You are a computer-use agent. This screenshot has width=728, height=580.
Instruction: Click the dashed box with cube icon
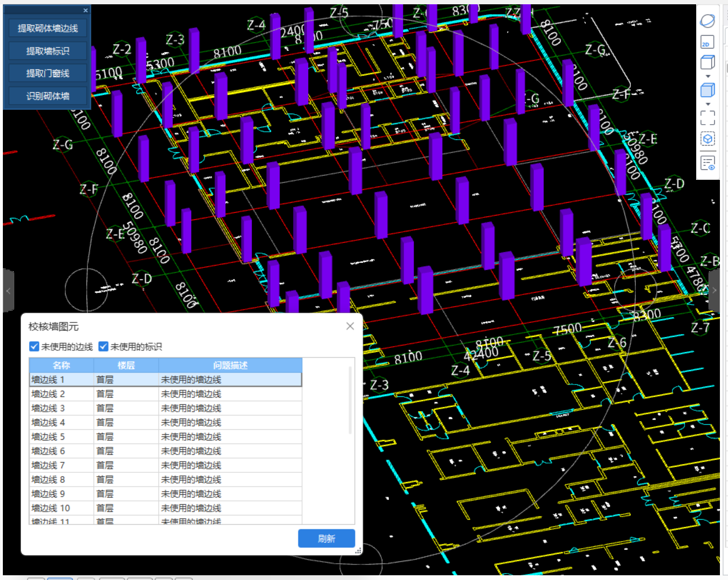[x=708, y=139]
